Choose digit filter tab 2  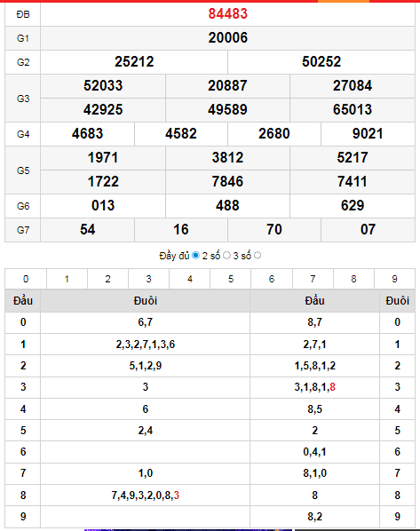pos(107,279)
